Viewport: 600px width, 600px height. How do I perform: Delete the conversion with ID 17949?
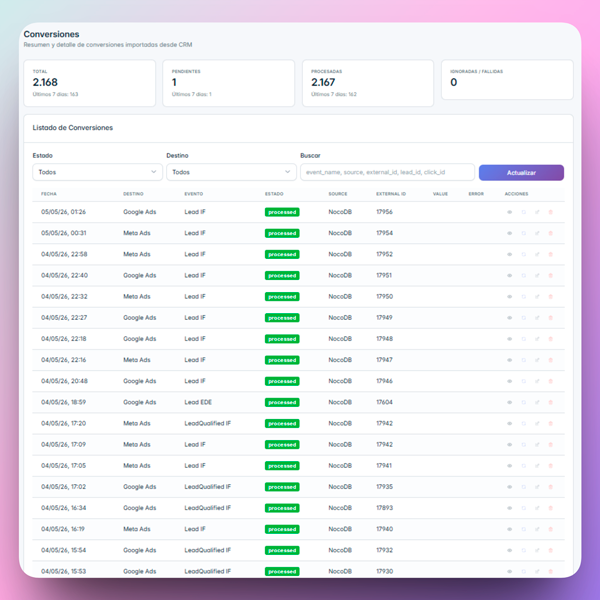551,318
